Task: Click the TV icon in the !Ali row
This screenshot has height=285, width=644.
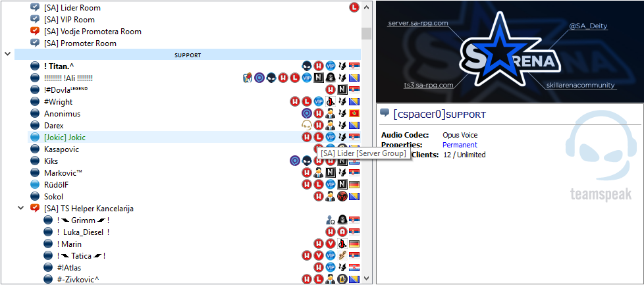Action: tap(247, 78)
